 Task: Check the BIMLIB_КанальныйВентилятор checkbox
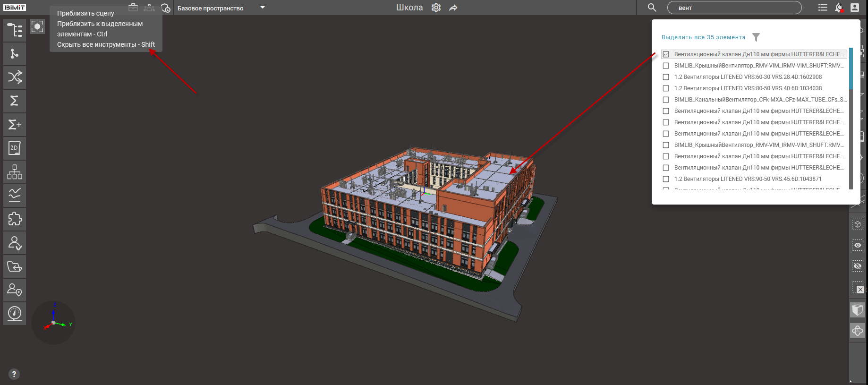tap(666, 100)
